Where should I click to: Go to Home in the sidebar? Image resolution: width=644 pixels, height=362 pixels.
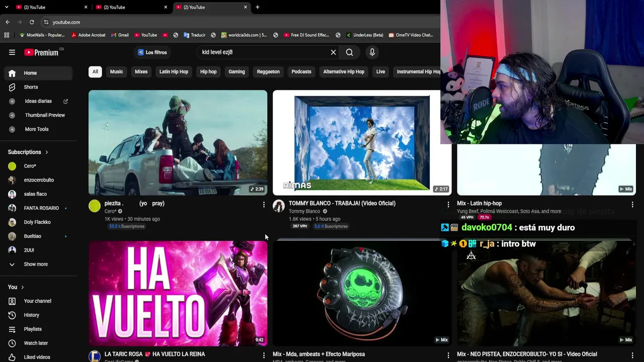pyautogui.click(x=38, y=73)
